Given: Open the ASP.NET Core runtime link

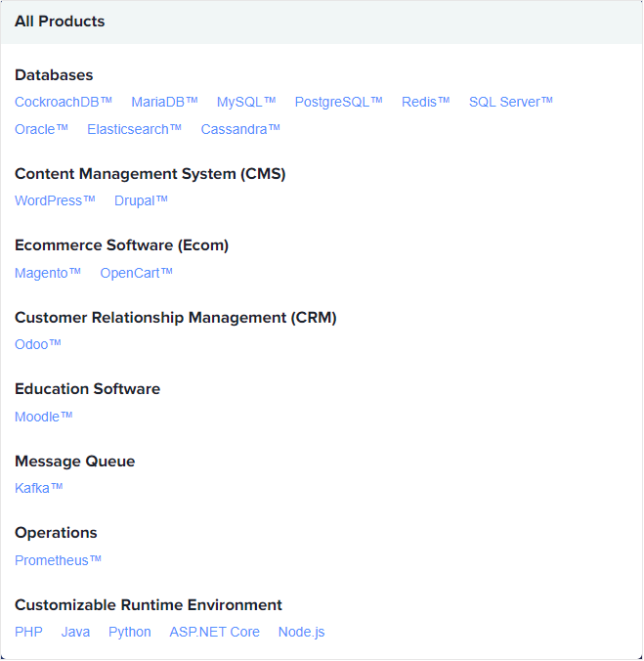Looking at the screenshot, I should tap(214, 632).
